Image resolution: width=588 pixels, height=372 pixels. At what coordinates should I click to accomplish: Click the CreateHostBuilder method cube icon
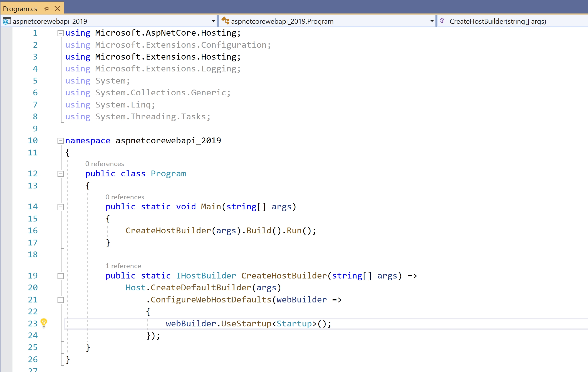click(x=442, y=21)
